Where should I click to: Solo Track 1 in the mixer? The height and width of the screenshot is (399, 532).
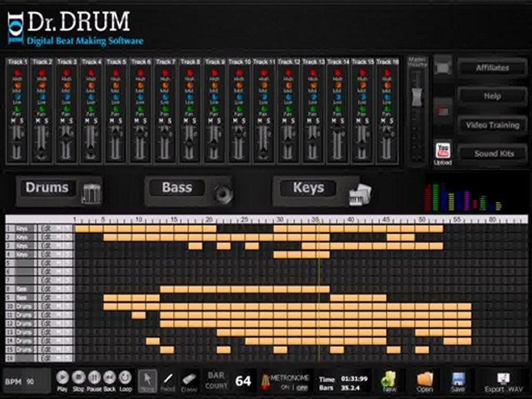click(22, 121)
